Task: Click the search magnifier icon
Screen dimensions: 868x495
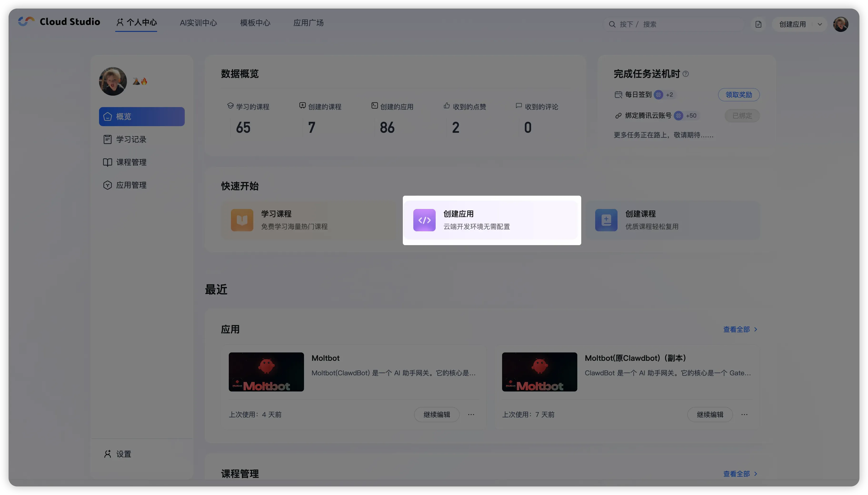Action: pos(612,24)
